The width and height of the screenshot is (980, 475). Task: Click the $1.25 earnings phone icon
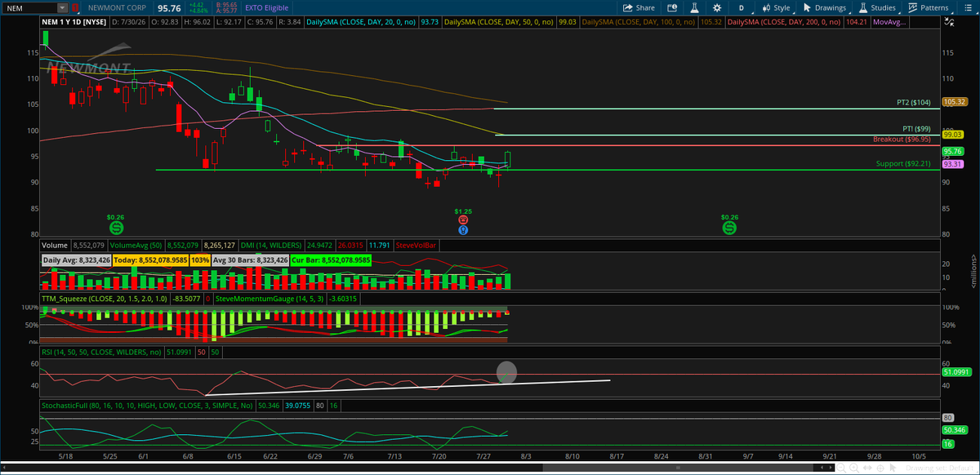point(463,220)
